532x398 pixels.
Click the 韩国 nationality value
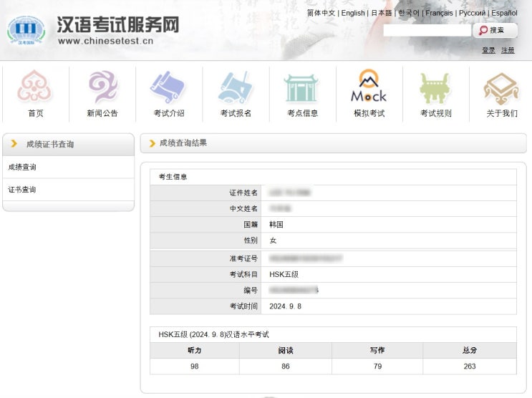276,224
